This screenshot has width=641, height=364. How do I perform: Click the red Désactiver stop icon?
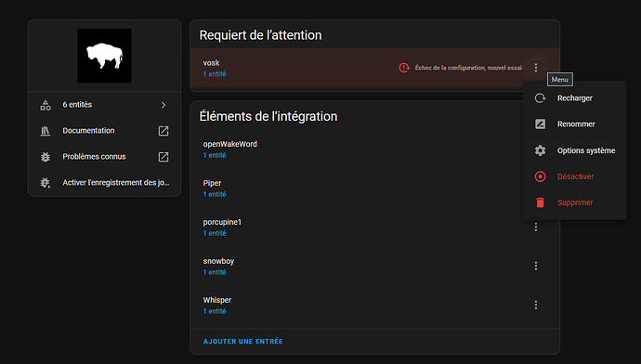[540, 176]
